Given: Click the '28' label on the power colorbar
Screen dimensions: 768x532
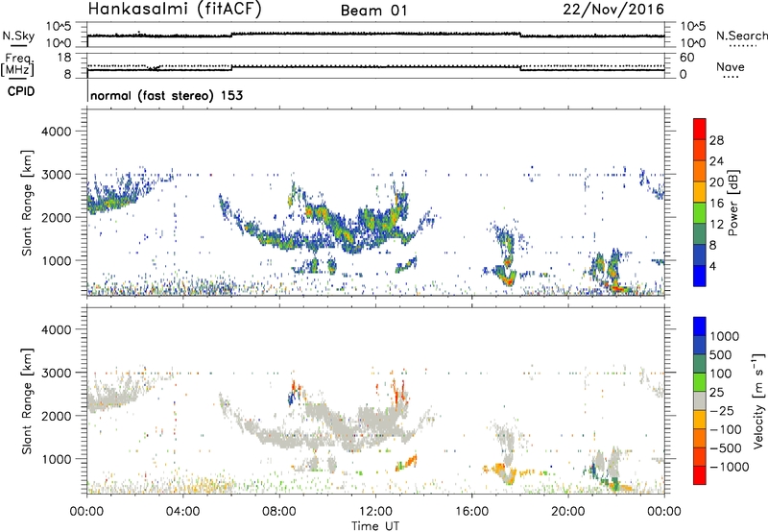Looking at the screenshot, I should 716,140.
